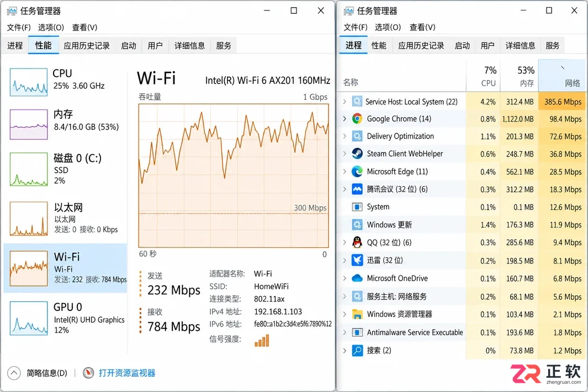The height and width of the screenshot is (392, 588).
Task: Open 选项(O) menu in left window
Action: 51,28
